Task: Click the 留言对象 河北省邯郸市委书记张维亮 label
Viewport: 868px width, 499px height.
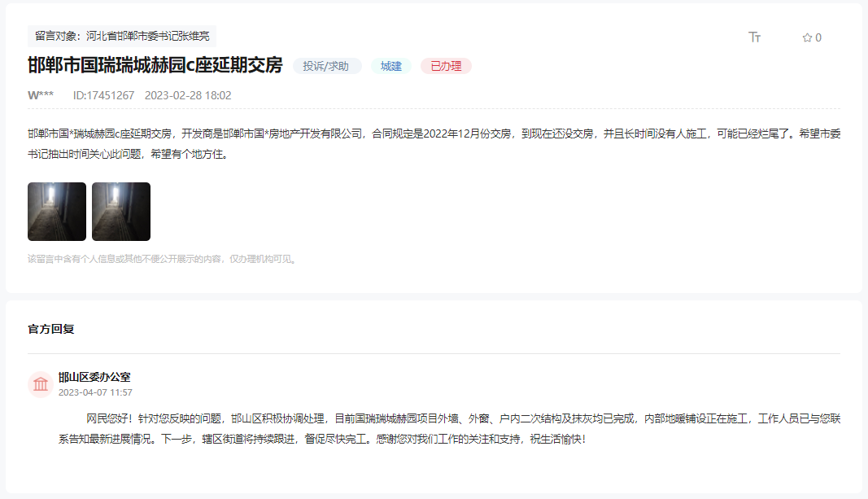Action: click(x=122, y=36)
